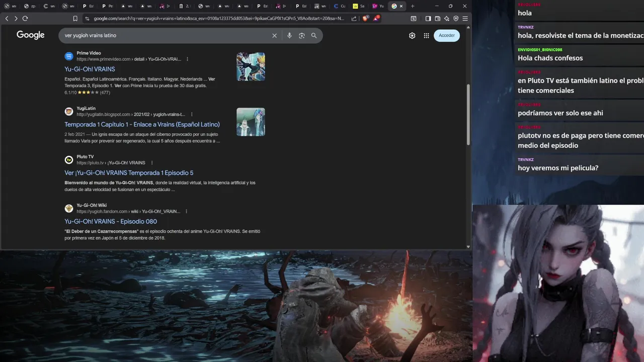644x362 pixels.
Task: Open Leo AI assistant icon
Action: (x=447, y=19)
